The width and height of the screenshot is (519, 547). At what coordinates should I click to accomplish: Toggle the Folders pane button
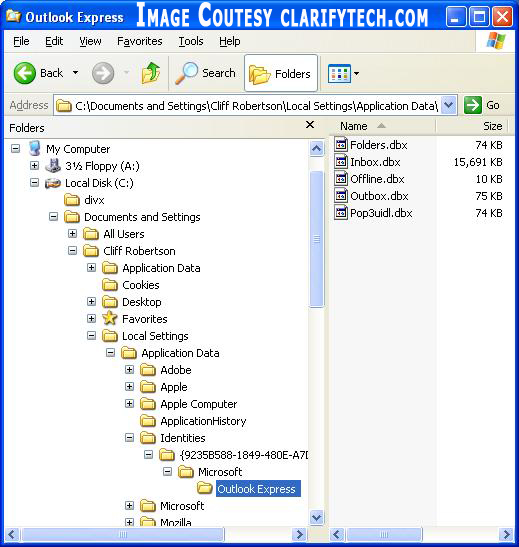(x=281, y=74)
